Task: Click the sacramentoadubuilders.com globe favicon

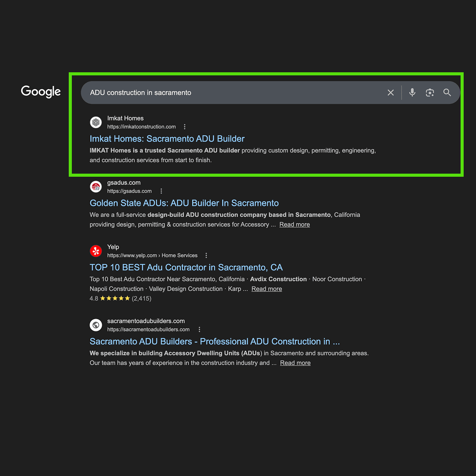Action: tap(96, 325)
